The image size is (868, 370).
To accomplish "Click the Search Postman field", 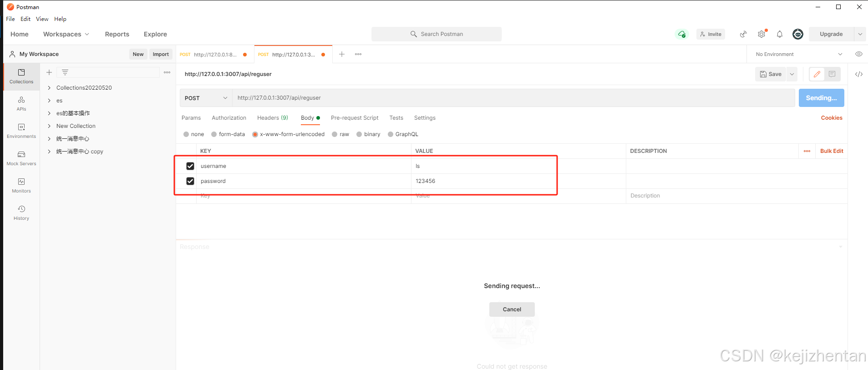I will pos(437,34).
